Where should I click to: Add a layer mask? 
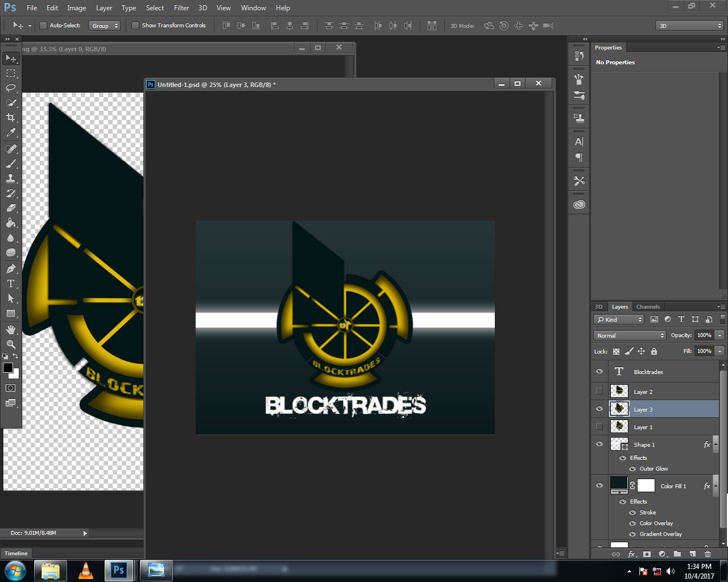647,554
